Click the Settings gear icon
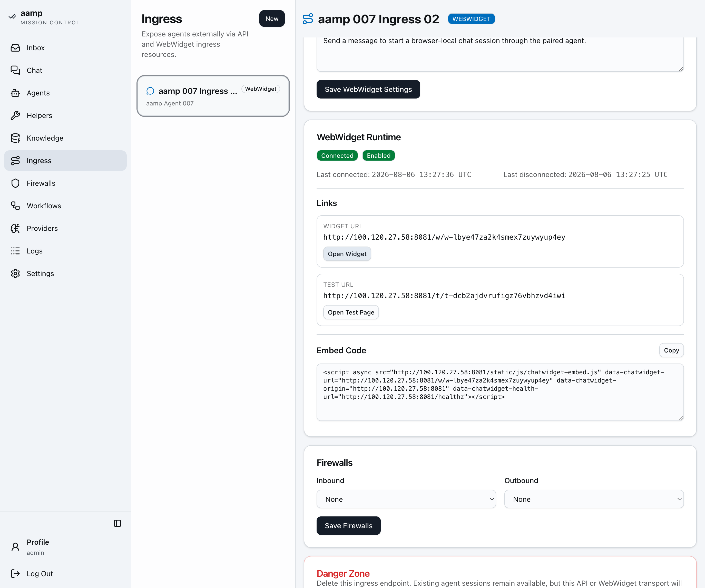The image size is (705, 588). [15, 273]
